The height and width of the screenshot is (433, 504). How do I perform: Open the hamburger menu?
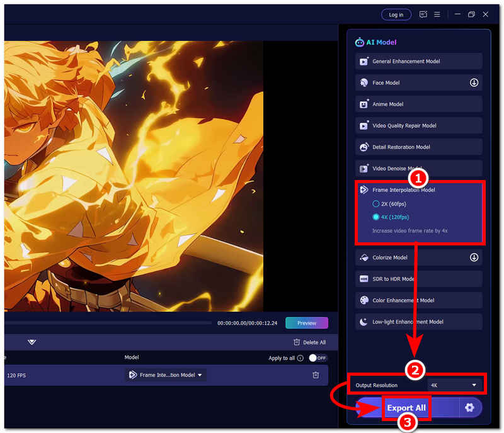point(437,14)
